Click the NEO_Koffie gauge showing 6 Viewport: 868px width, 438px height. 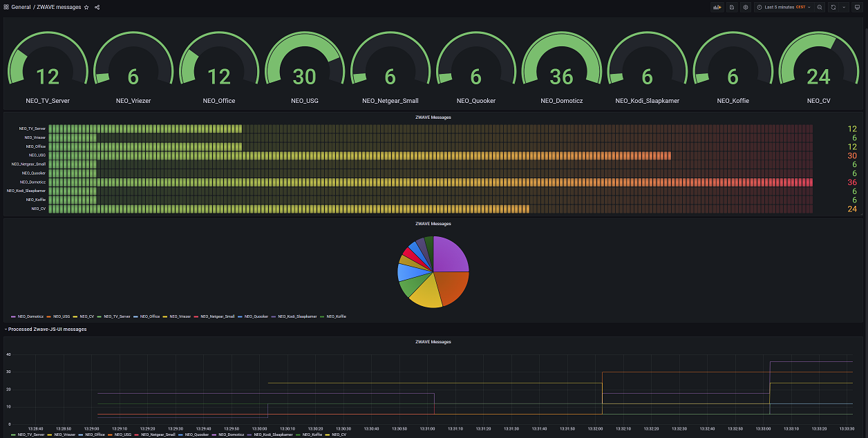[x=733, y=69]
